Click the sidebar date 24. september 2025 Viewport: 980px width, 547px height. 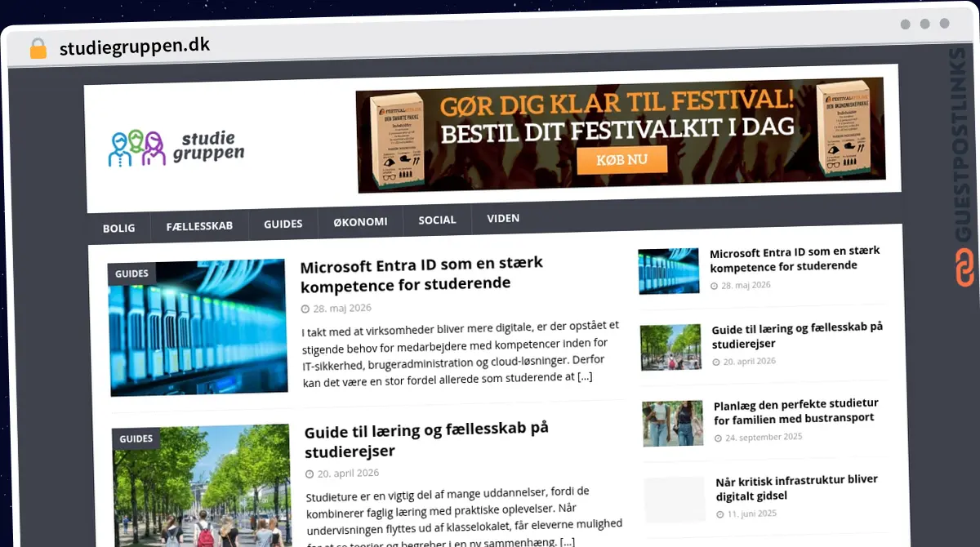(x=764, y=438)
